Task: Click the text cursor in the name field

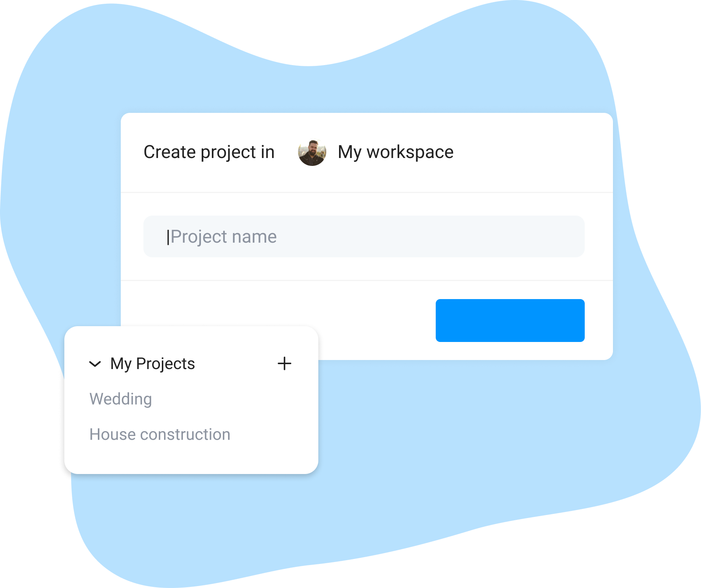Action: pyautogui.click(x=168, y=237)
